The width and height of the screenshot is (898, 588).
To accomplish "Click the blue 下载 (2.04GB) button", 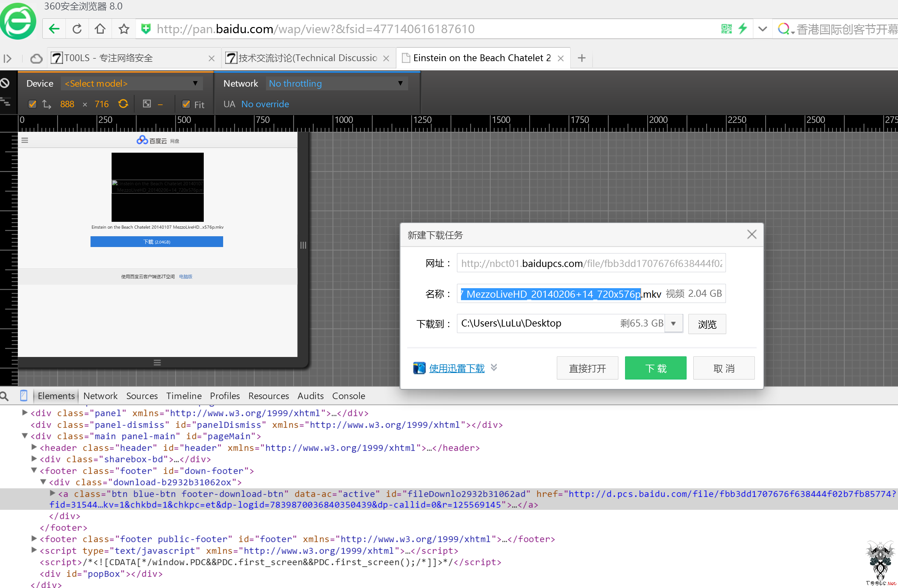I will tap(157, 242).
